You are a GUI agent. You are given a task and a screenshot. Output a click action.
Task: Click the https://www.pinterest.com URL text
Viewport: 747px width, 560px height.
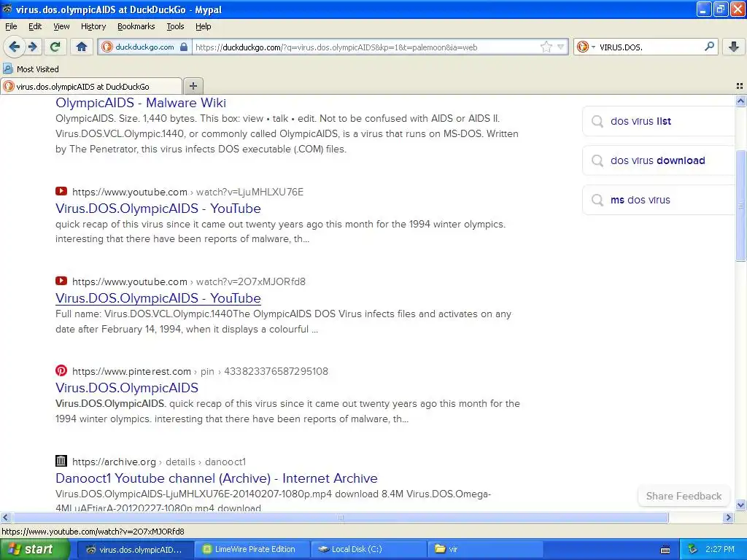131,371
